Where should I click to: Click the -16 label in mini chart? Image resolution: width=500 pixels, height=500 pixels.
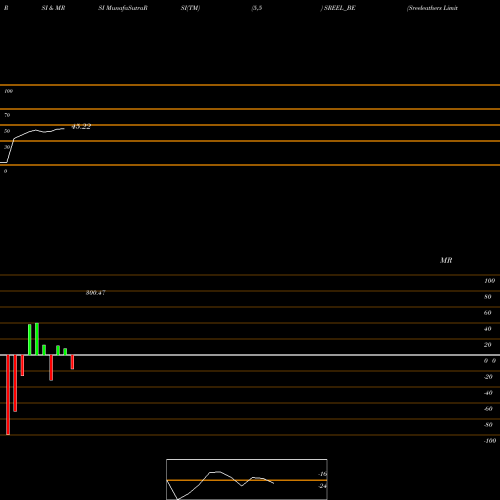click(322, 474)
